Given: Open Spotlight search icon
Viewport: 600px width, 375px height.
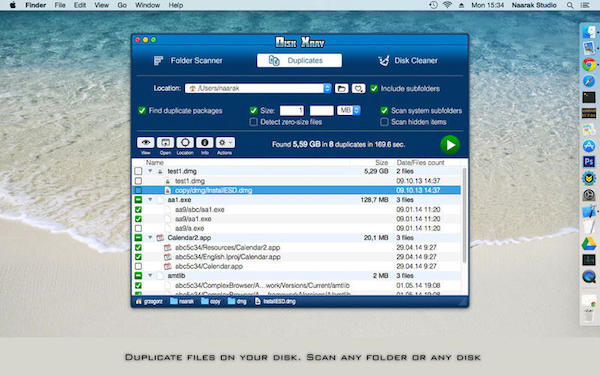Looking at the screenshot, I should pos(570,5).
